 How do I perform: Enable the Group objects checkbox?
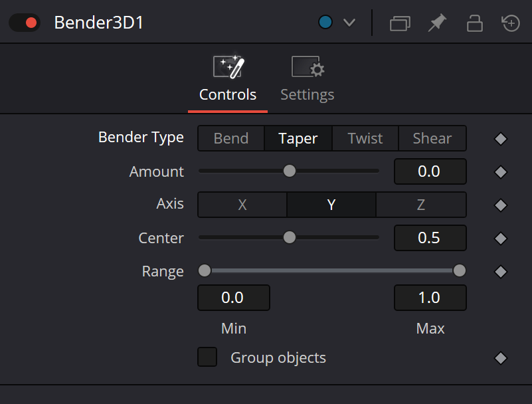207,357
